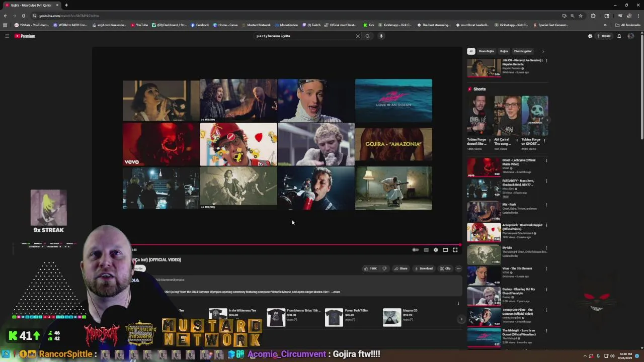Select the All filter chip

click(471, 51)
